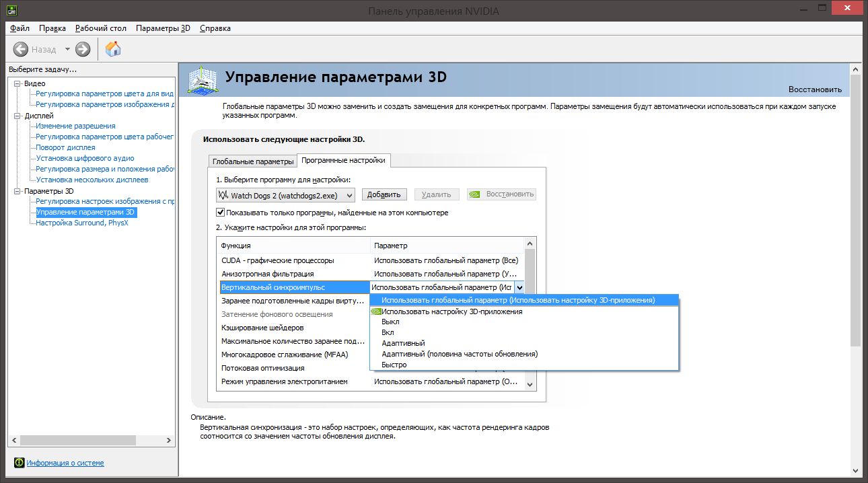Open Регулировка настроек изображения с просмотром
This screenshot has height=483, width=868.
[104, 201]
